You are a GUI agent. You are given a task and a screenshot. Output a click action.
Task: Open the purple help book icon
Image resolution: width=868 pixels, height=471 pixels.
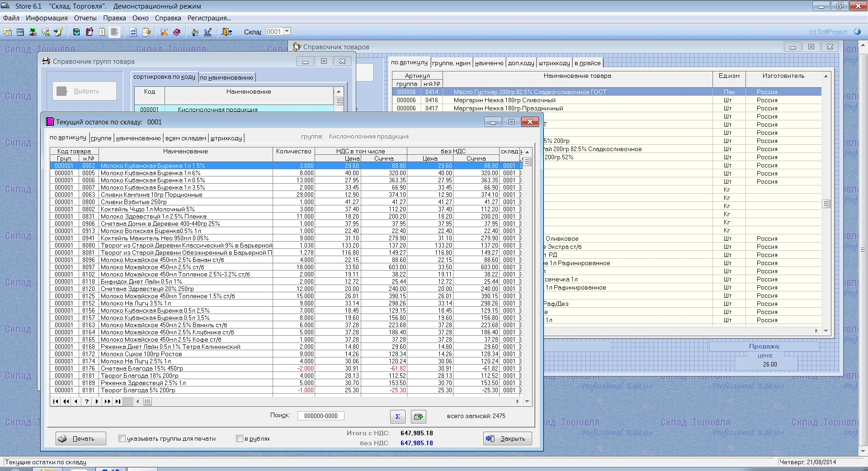click(177, 32)
